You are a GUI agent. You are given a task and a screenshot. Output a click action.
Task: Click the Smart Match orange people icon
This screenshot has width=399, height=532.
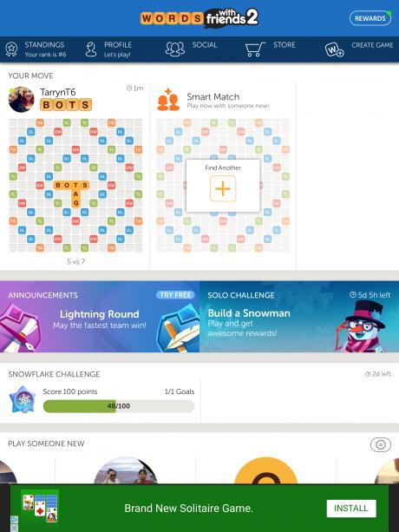tap(168, 100)
